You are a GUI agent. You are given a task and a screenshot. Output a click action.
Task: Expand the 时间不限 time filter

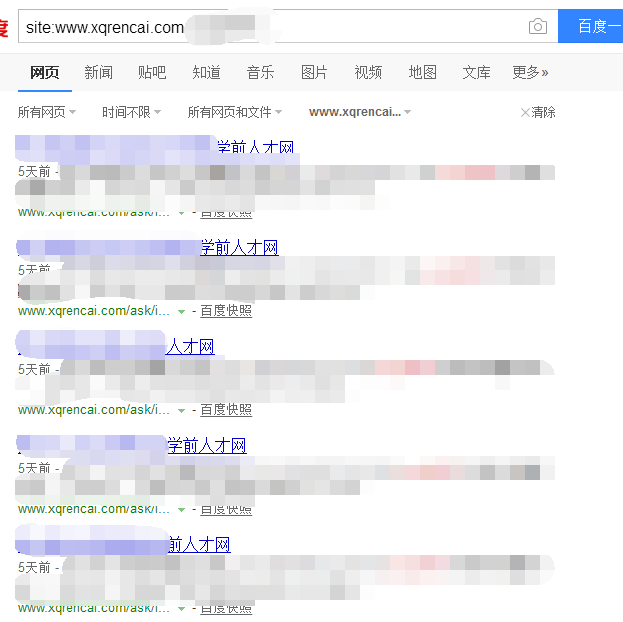point(132,112)
